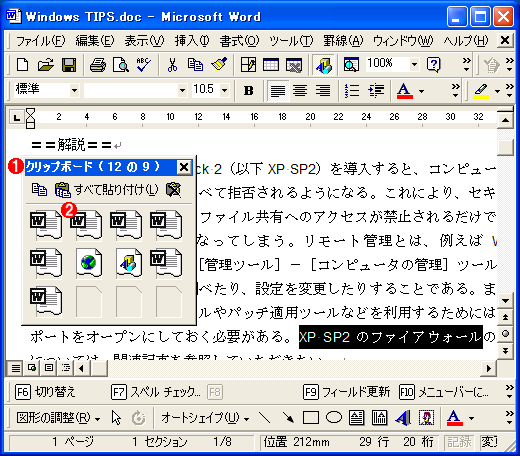
Task: Center align text
Action: (x=300, y=90)
